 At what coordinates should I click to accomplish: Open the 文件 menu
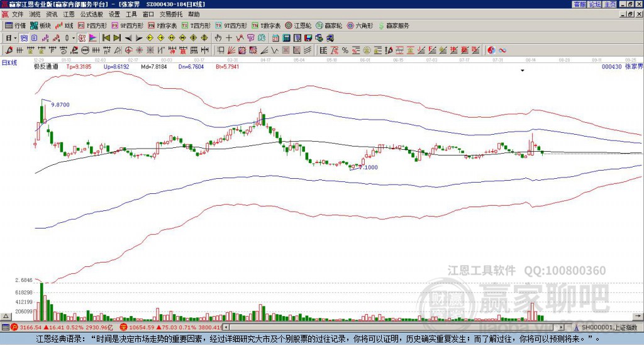(x=18, y=14)
